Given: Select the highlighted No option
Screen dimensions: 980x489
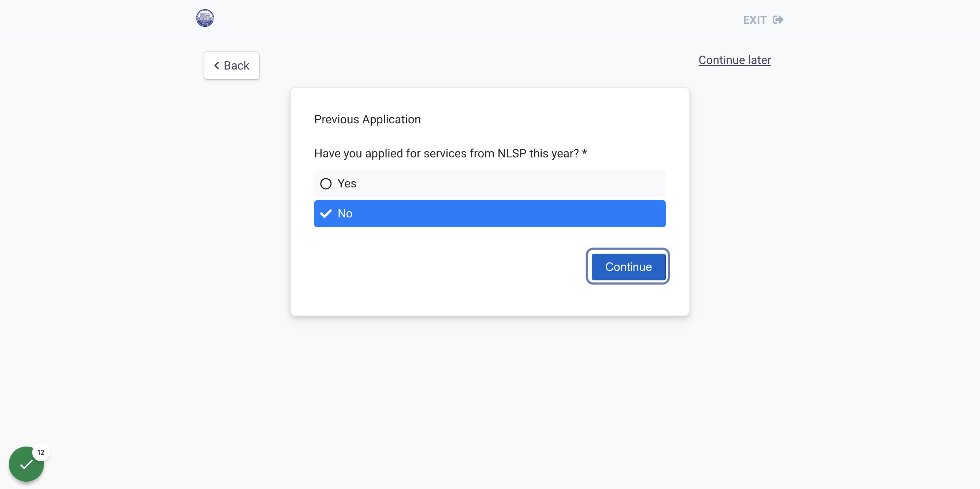Looking at the screenshot, I should click(x=490, y=214).
